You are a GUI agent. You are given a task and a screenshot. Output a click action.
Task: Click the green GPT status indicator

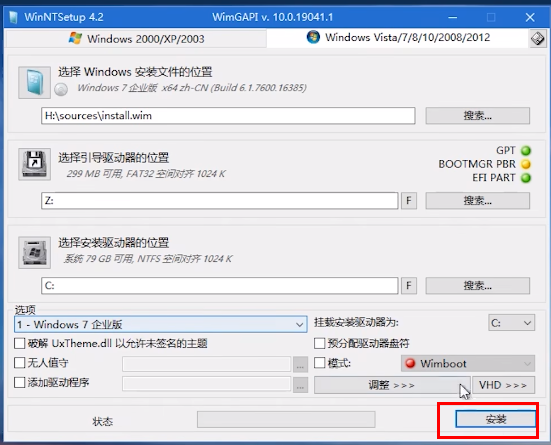(x=526, y=150)
